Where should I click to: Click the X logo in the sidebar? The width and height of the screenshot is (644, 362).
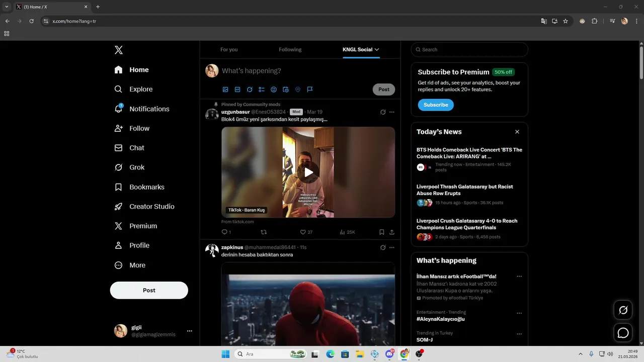click(x=119, y=50)
